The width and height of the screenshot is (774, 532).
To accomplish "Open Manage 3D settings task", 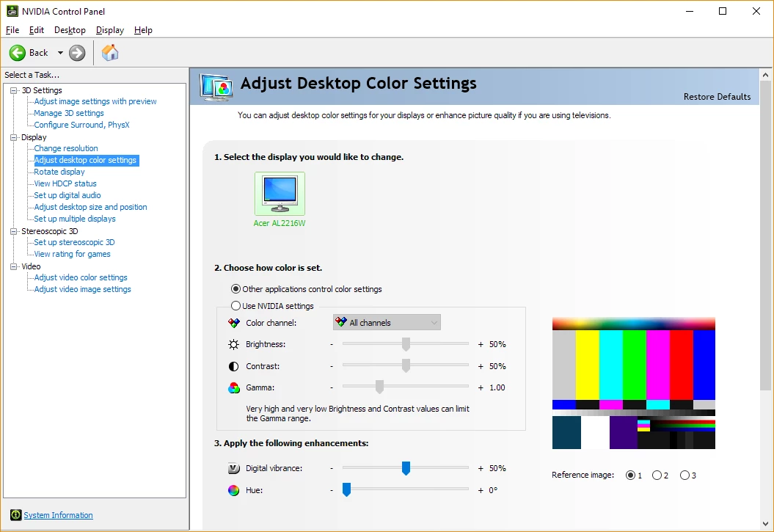I will click(x=69, y=113).
